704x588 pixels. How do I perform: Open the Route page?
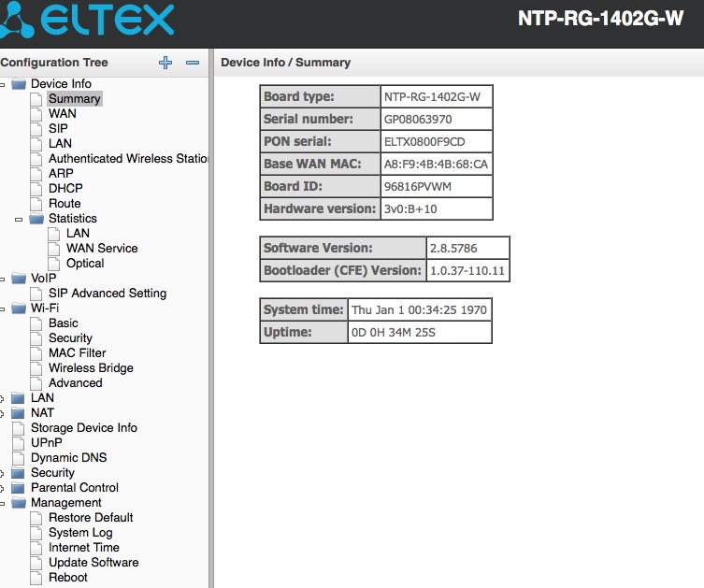click(x=65, y=204)
